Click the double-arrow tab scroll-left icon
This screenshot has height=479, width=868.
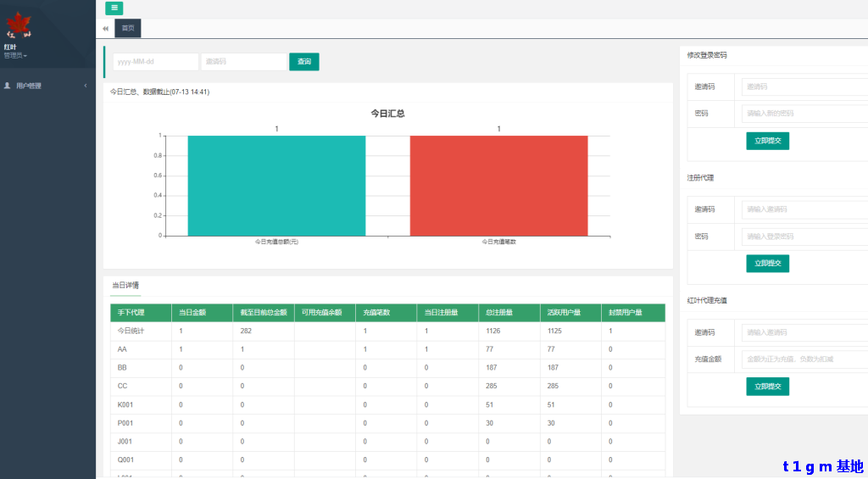106,29
